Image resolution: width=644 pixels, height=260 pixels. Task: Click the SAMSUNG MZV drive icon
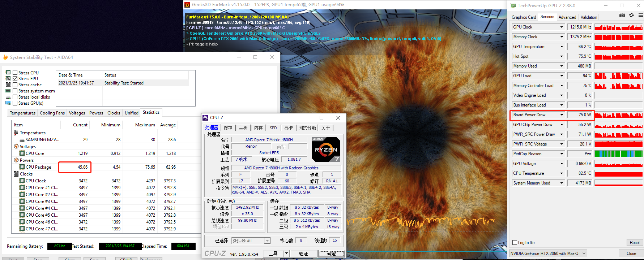(22, 140)
